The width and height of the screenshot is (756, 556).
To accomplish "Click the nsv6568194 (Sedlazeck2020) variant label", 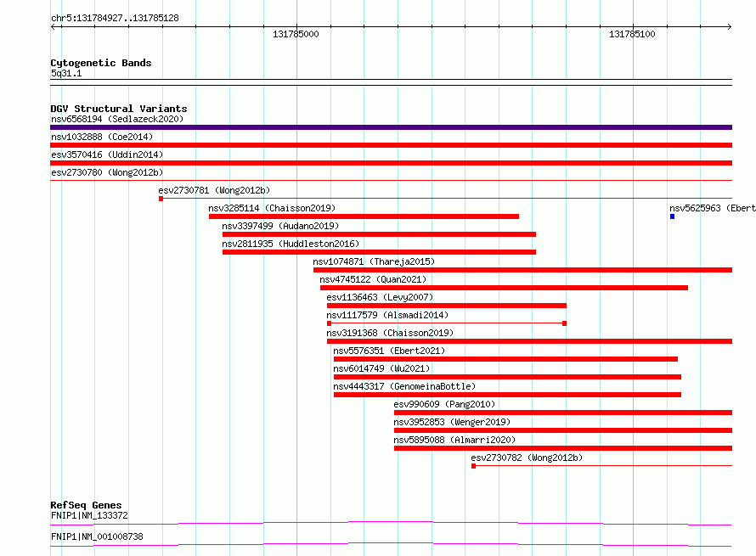I will pos(117,119).
